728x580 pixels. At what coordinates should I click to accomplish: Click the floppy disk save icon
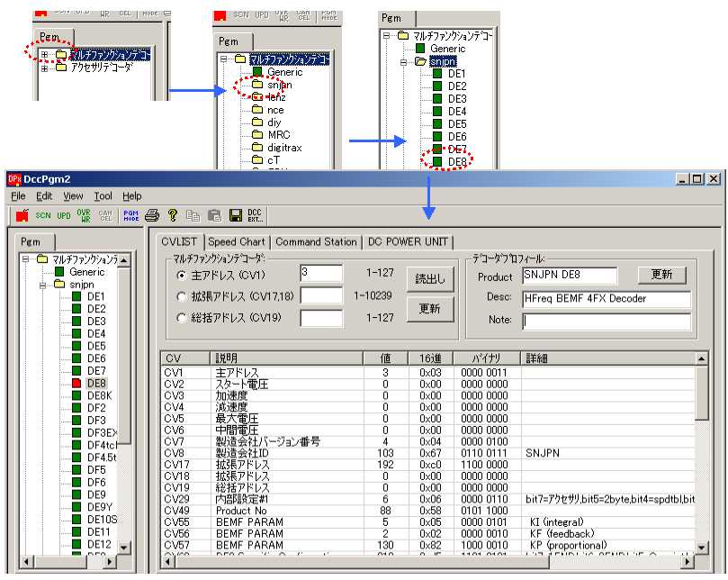click(235, 215)
